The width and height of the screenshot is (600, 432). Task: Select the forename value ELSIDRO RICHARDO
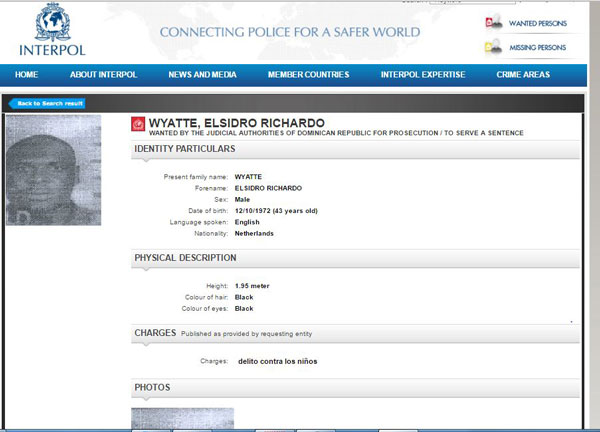coord(268,188)
